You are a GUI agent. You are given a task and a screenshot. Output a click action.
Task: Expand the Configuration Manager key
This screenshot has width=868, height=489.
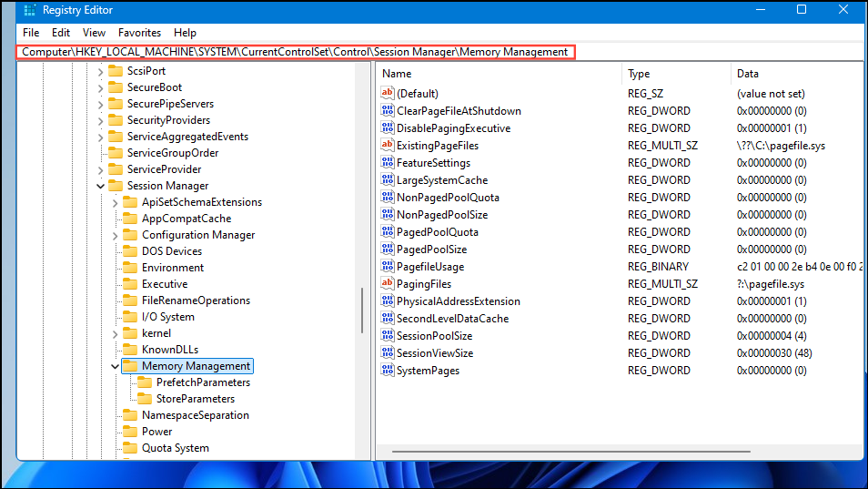[115, 235]
